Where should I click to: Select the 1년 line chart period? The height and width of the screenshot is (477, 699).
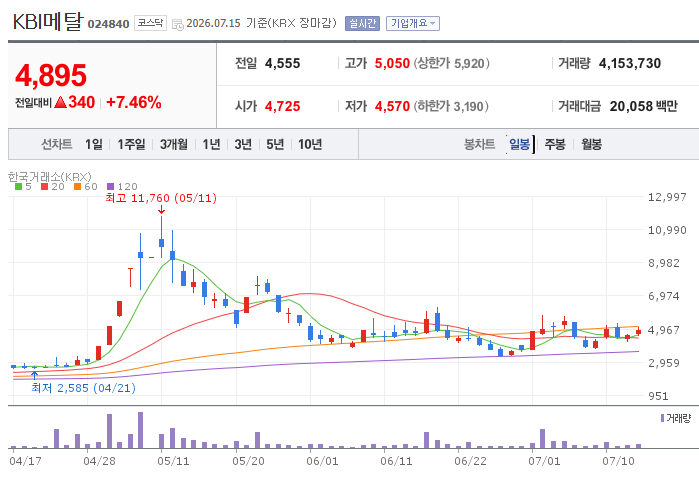[x=211, y=144]
